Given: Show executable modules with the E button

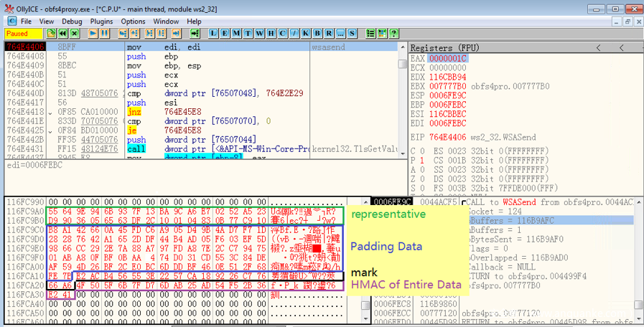Looking at the screenshot, I should click(226, 33).
